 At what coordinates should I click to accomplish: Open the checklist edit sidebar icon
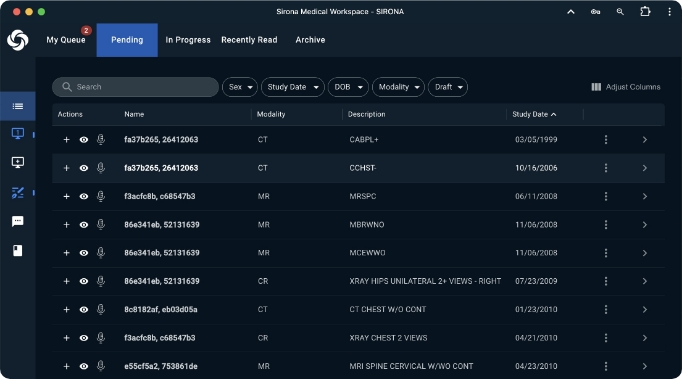pyautogui.click(x=18, y=192)
